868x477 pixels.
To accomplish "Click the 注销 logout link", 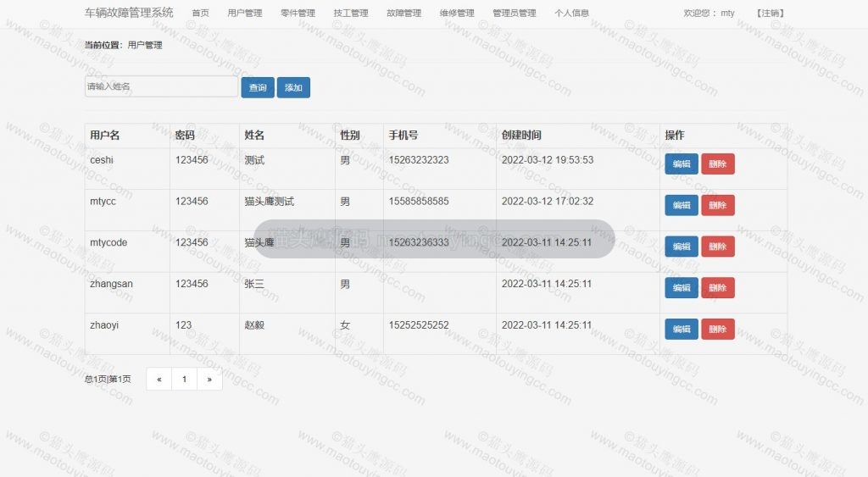I will click(770, 13).
